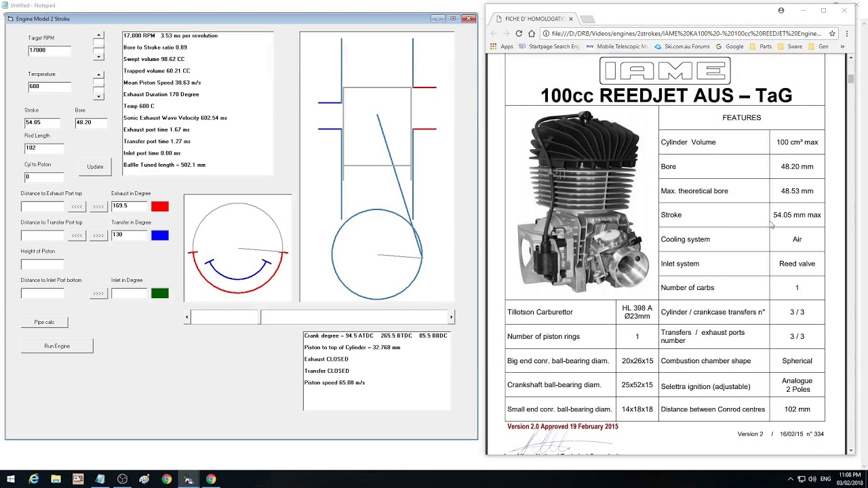The width and height of the screenshot is (868, 488).
Task: Click Chrome profile avatar icon
Action: click(781, 11)
